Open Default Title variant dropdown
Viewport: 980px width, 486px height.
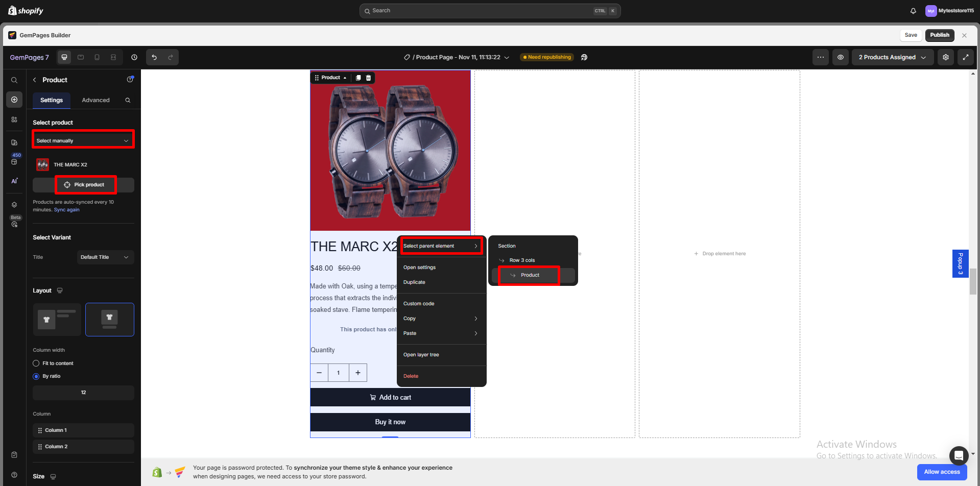click(x=105, y=257)
